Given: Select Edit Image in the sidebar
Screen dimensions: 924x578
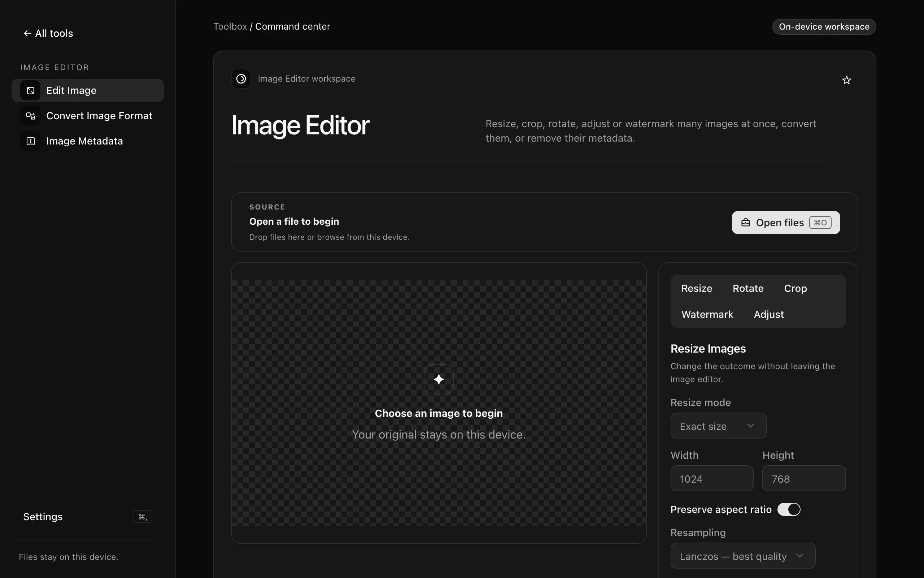Looking at the screenshot, I should point(88,91).
